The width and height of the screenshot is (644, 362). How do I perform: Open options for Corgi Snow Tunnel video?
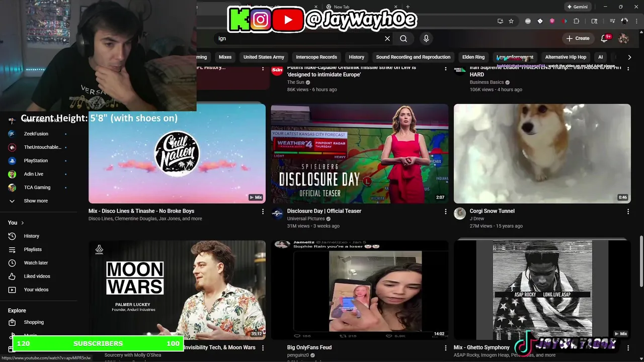(628, 212)
